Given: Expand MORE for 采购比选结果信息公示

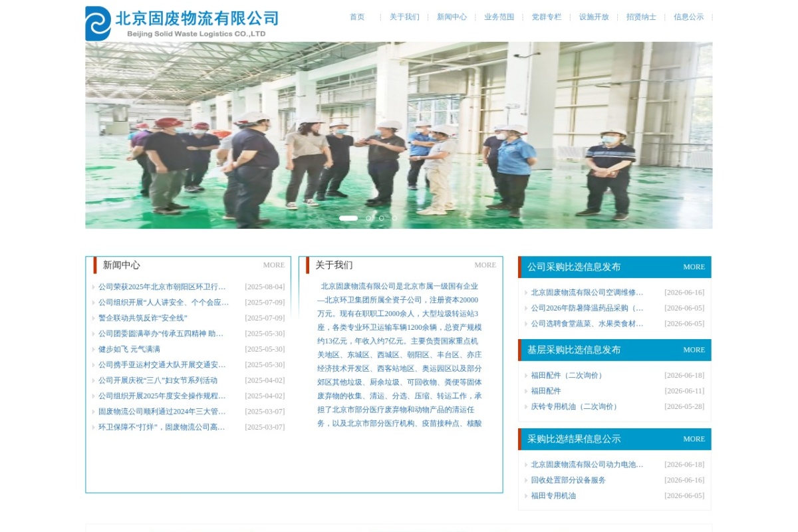Looking at the screenshot, I should (694, 439).
